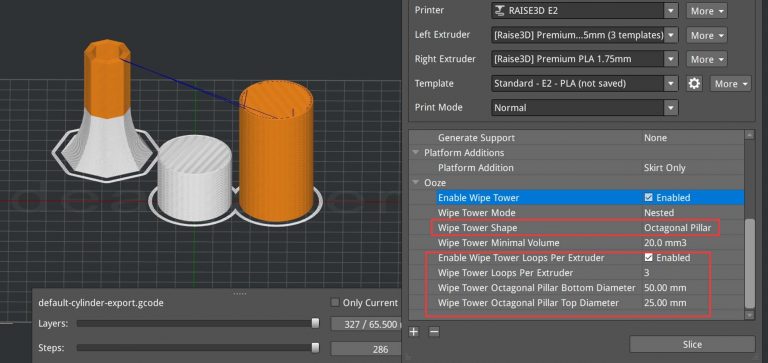Click the Layers slider handle
Image resolution: width=768 pixels, height=363 pixels.
[x=315, y=323]
